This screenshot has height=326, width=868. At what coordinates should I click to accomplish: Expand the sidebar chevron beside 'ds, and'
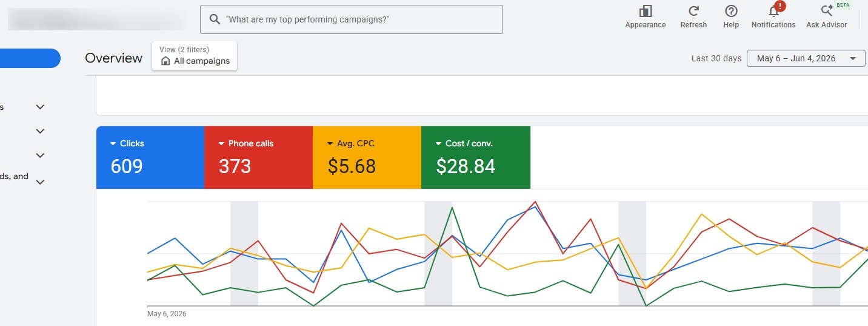coord(40,182)
